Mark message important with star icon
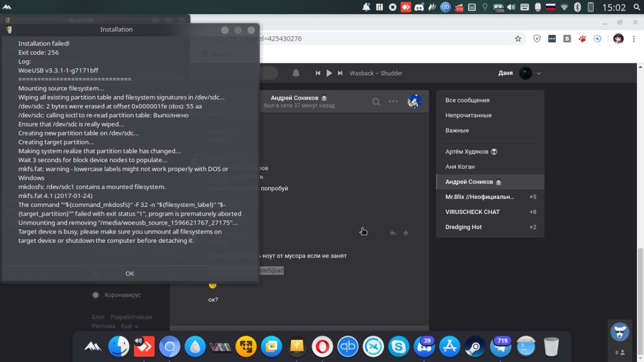The width and height of the screenshot is (644, 362). click(x=406, y=233)
